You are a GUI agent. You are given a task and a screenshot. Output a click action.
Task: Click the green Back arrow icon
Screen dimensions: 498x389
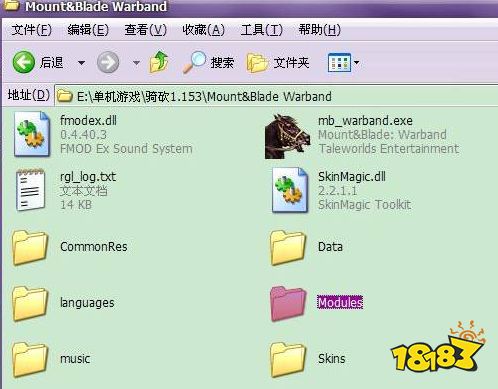23,62
